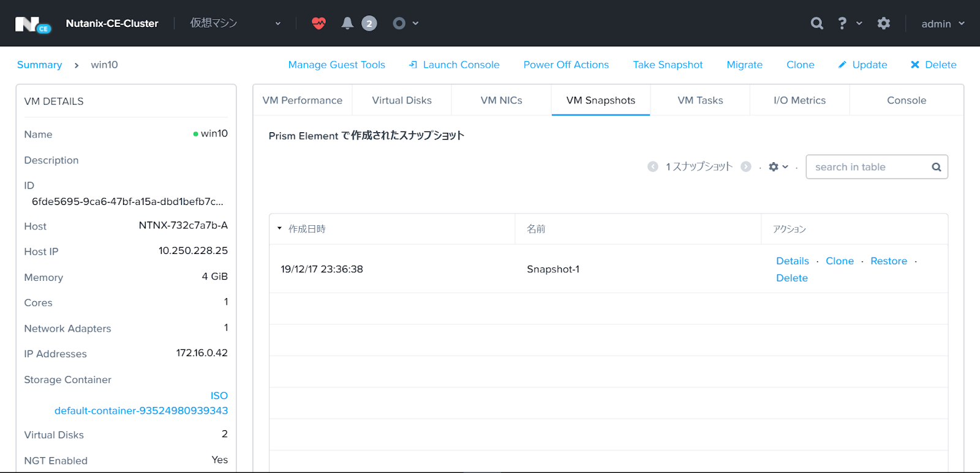Delete Snapshot-1 in table row
This screenshot has height=473, width=980.
click(x=792, y=278)
